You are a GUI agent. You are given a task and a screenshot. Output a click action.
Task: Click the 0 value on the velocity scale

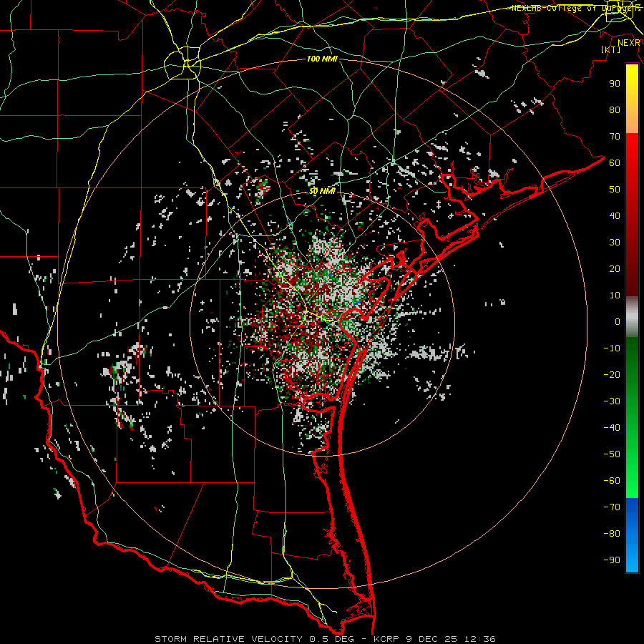click(618, 321)
